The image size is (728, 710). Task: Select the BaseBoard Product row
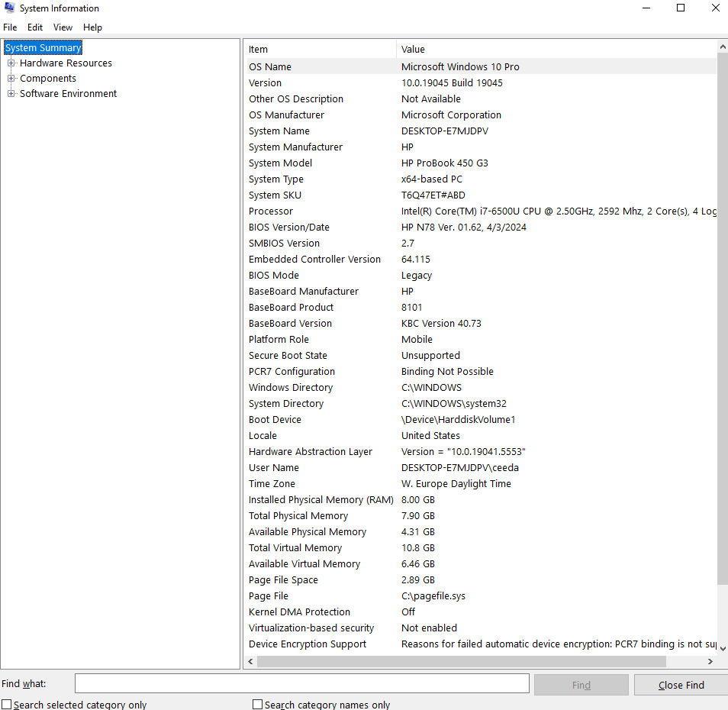pos(480,307)
